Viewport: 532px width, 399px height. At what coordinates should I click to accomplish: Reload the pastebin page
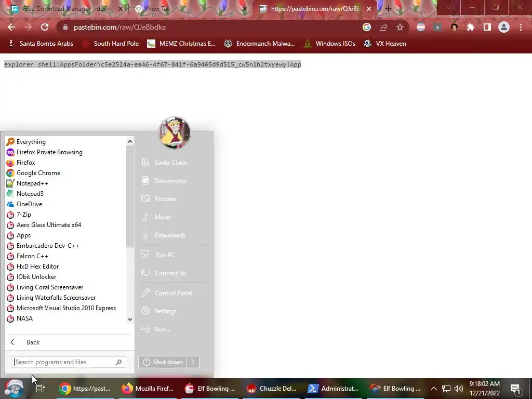click(x=45, y=27)
